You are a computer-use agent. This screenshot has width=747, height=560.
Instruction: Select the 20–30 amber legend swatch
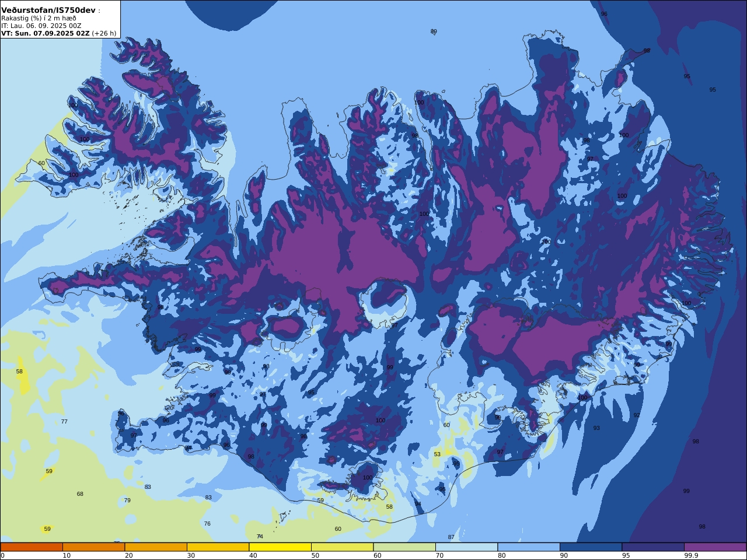pyautogui.click(x=156, y=547)
